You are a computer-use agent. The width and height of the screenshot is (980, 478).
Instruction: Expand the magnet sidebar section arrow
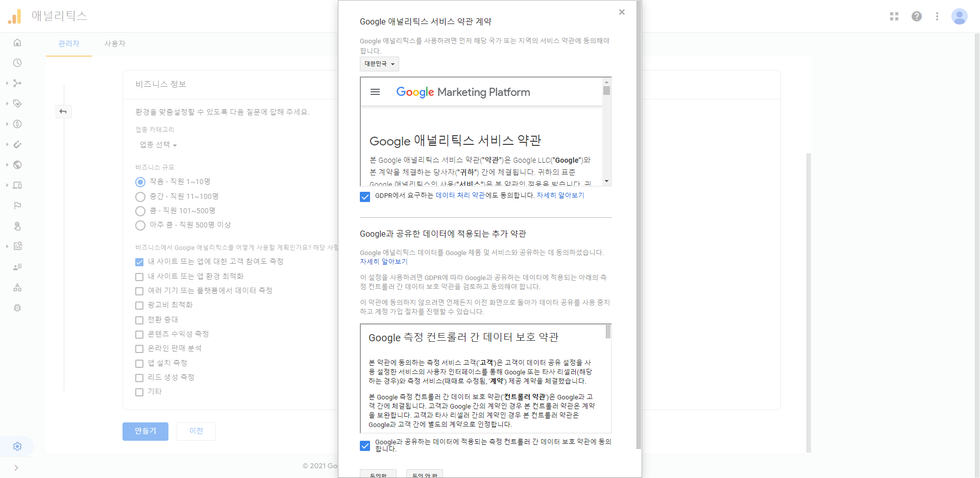pos(7,144)
